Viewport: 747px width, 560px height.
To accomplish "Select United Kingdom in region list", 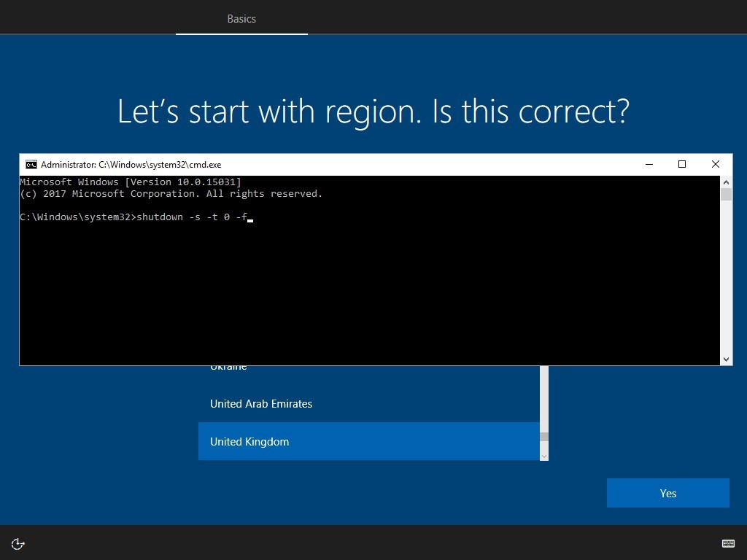I will tap(369, 441).
